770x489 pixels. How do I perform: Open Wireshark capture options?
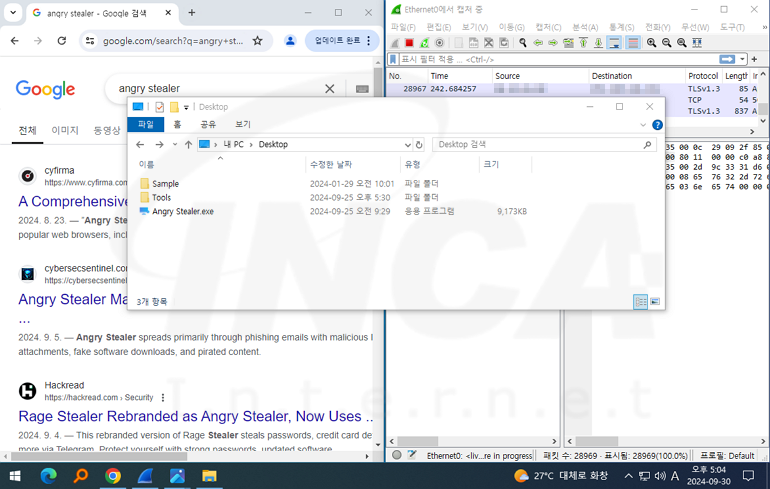[440, 43]
